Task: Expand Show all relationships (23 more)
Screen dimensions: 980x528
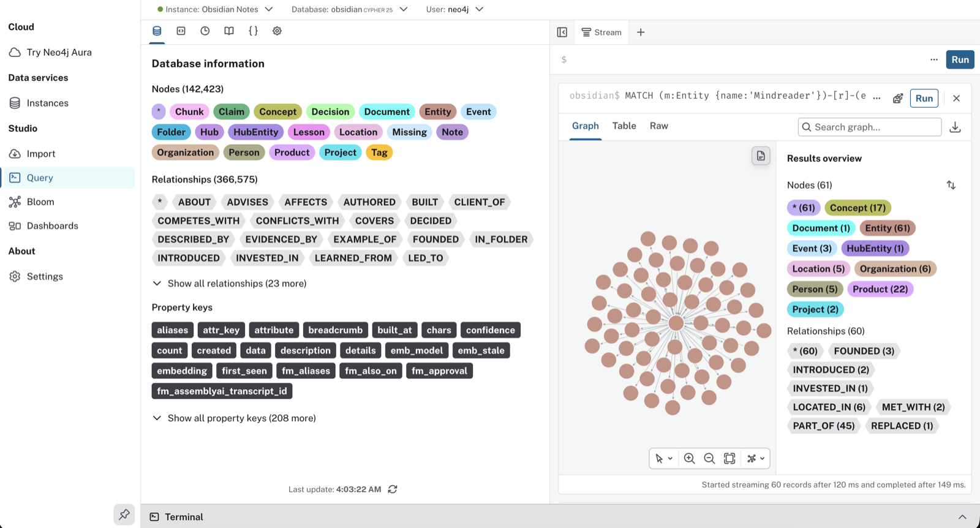Action: [x=229, y=283]
